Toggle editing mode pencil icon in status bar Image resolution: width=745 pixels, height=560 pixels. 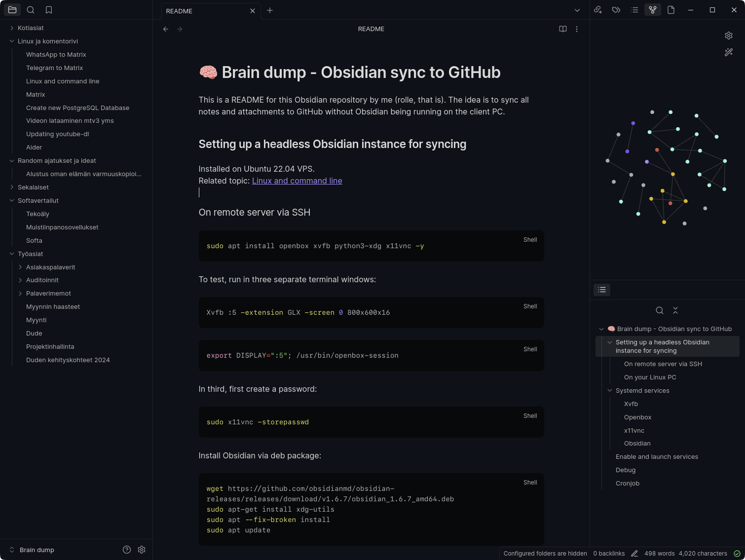(x=634, y=554)
